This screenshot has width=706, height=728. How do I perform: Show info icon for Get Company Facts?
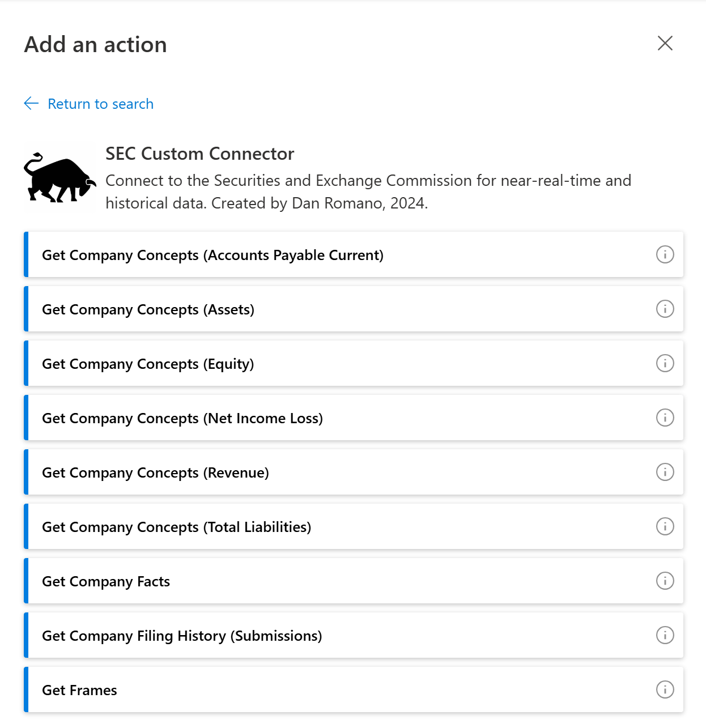point(665,581)
